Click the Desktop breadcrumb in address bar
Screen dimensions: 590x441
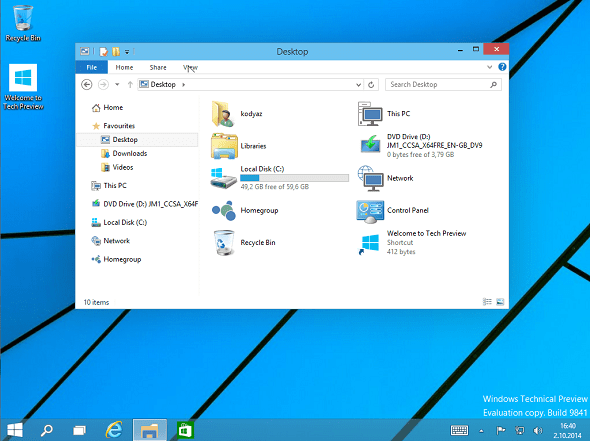click(163, 85)
